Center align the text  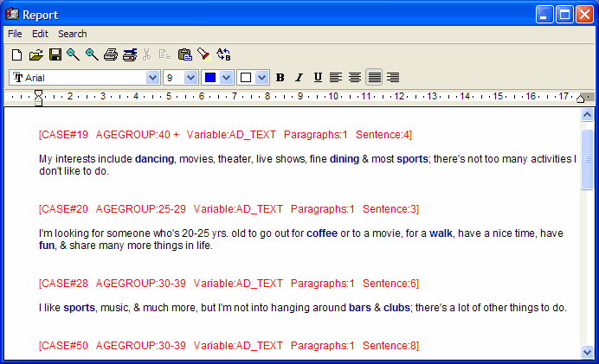[355, 78]
